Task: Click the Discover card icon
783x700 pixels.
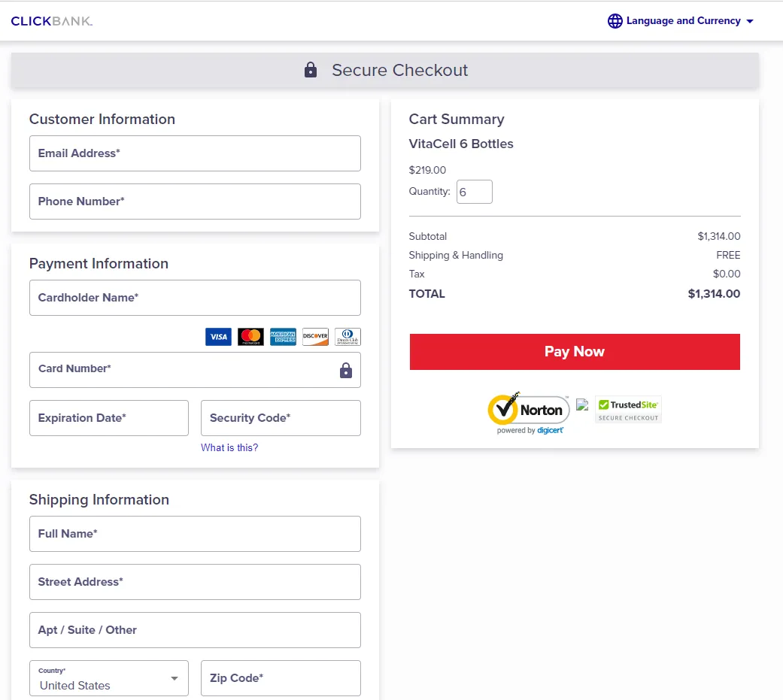Action: pyautogui.click(x=315, y=337)
